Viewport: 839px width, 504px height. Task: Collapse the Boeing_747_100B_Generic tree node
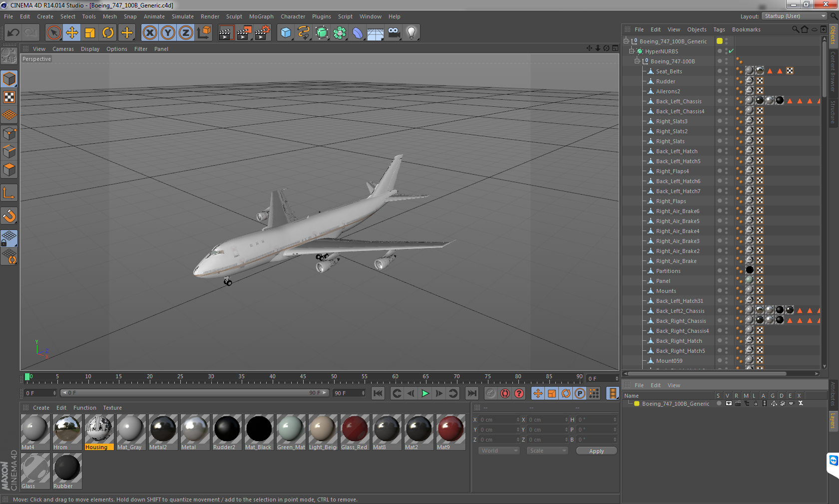(x=626, y=41)
